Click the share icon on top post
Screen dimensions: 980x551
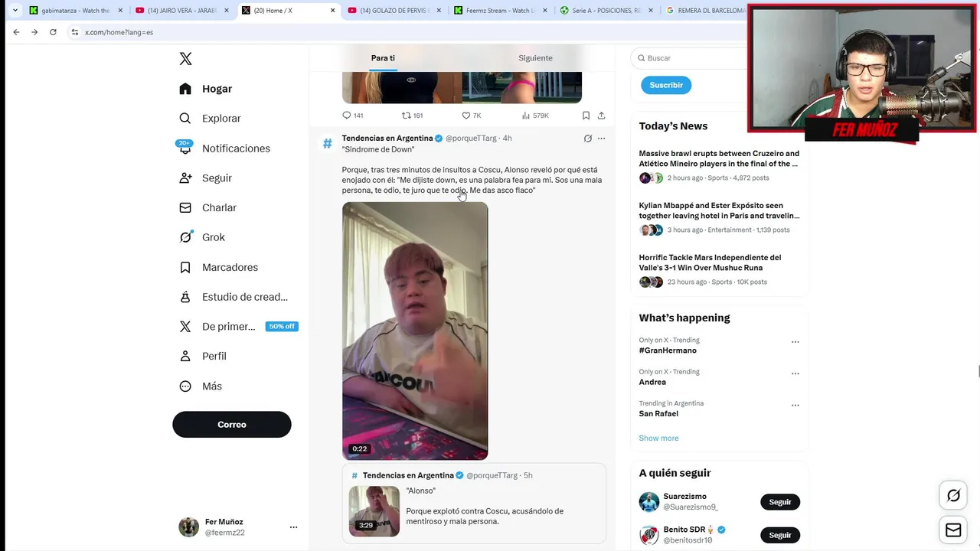[601, 116]
